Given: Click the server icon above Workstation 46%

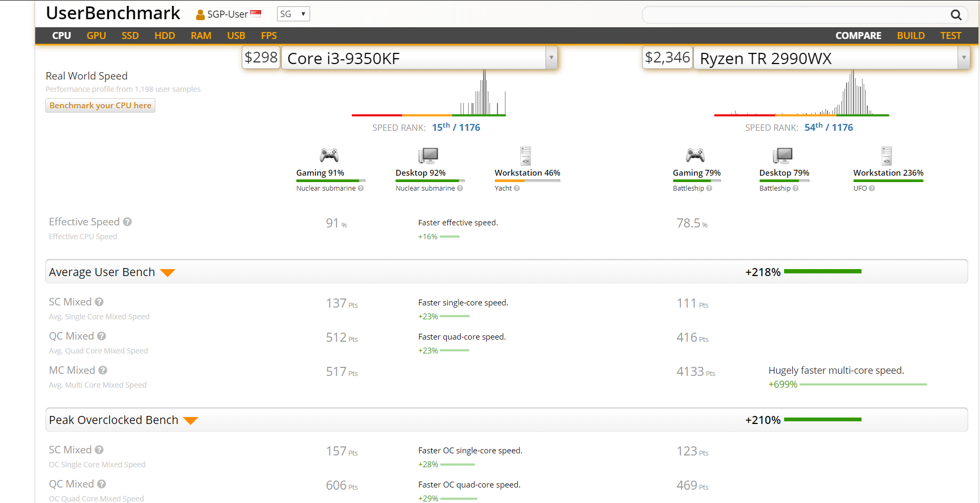Looking at the screenshot, I should pos(526,155).
